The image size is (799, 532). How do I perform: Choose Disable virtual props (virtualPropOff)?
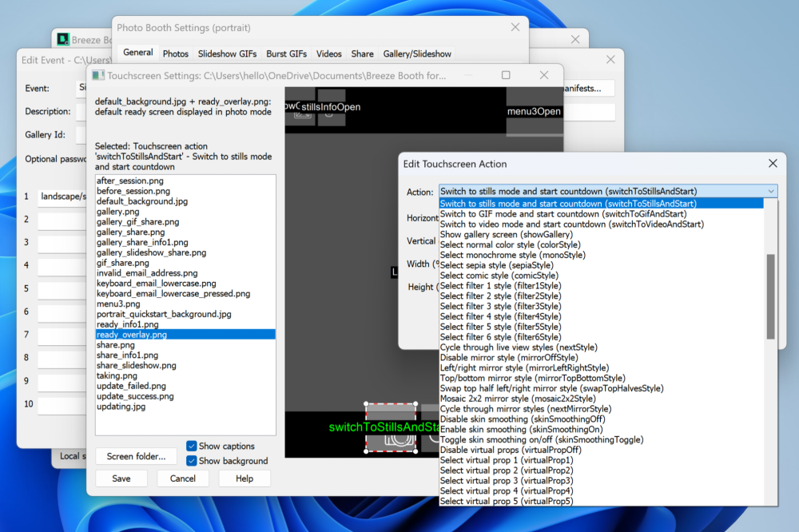click(x=602, y=450)
